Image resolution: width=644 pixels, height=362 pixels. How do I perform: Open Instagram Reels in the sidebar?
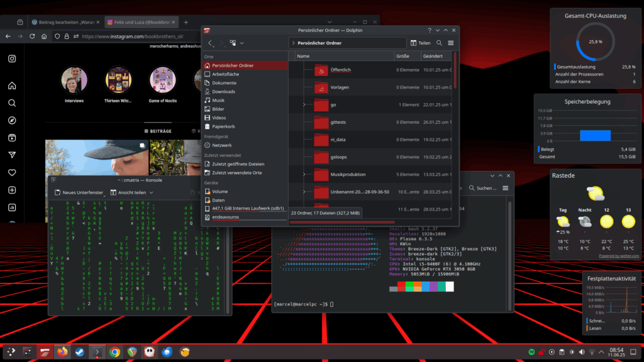[12, 138]
